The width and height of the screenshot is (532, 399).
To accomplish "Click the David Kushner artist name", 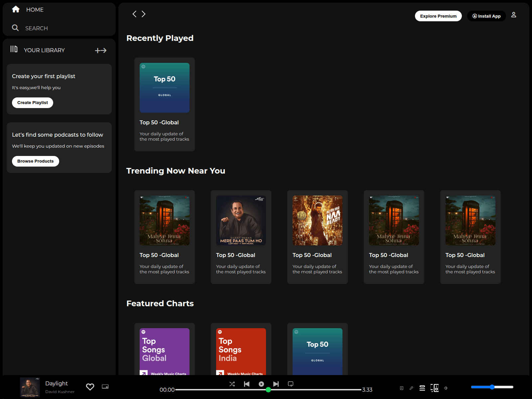I will tap(60, 392).
